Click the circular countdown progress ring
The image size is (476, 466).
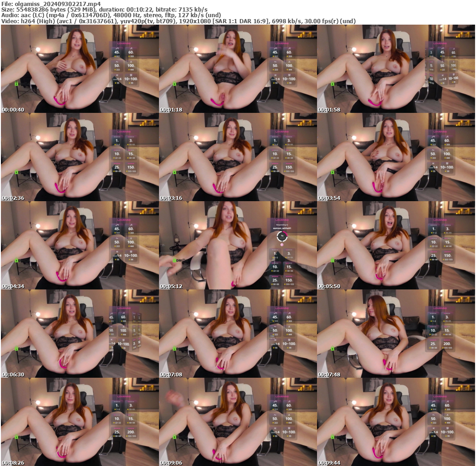coord(282,236)
